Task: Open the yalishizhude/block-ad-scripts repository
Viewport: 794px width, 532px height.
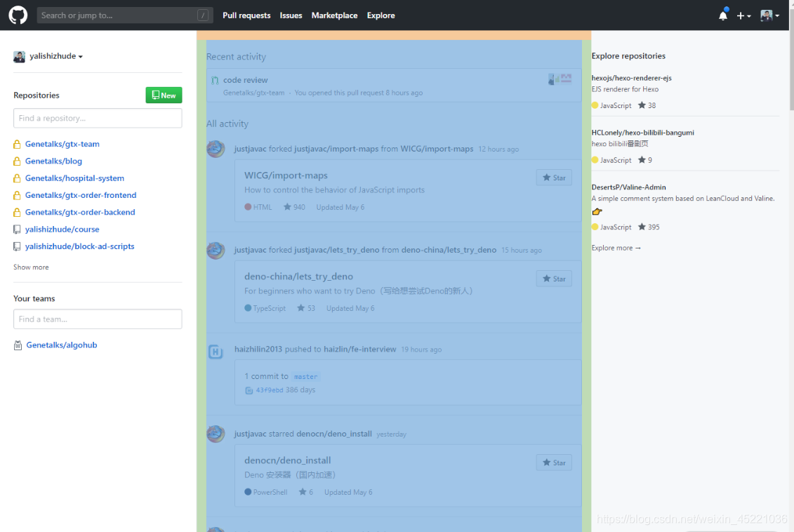Action: [80, 246]
